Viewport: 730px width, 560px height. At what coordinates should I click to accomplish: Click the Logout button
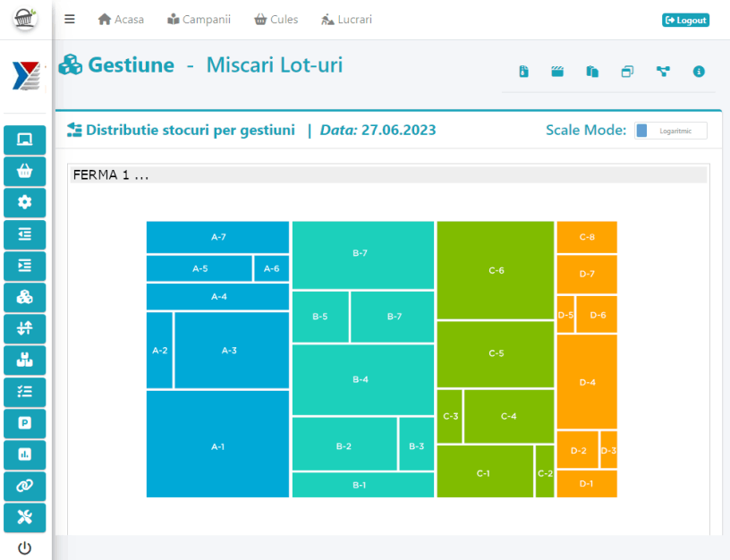pos(685,20)
